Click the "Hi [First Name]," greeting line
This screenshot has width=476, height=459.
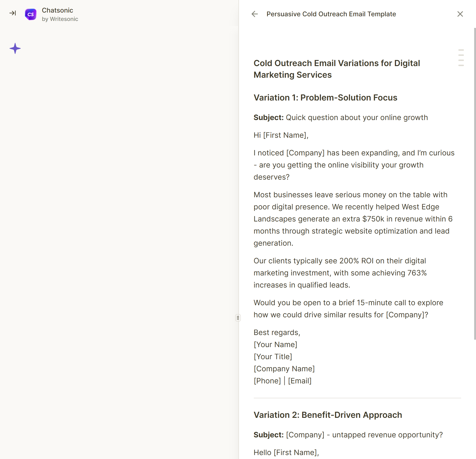(281, 135)
